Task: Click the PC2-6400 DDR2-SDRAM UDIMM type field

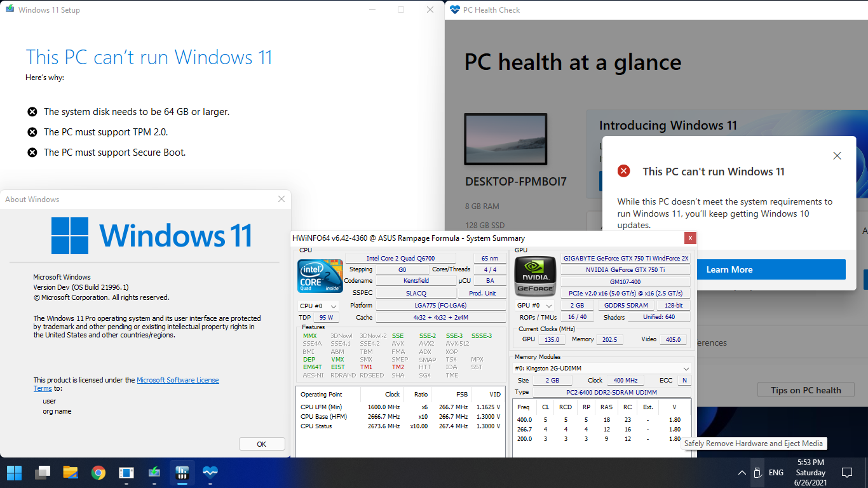Action: tap(611, 392)
